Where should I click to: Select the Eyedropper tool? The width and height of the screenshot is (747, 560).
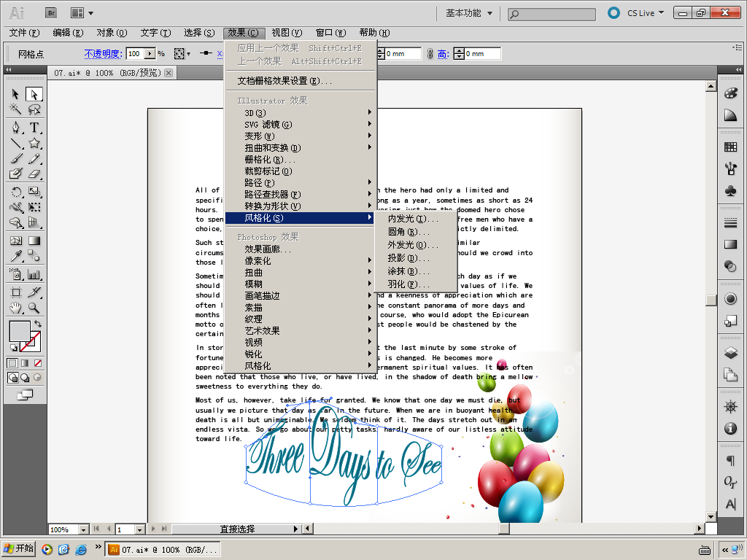pyautogui.click(x=15, y=256)
